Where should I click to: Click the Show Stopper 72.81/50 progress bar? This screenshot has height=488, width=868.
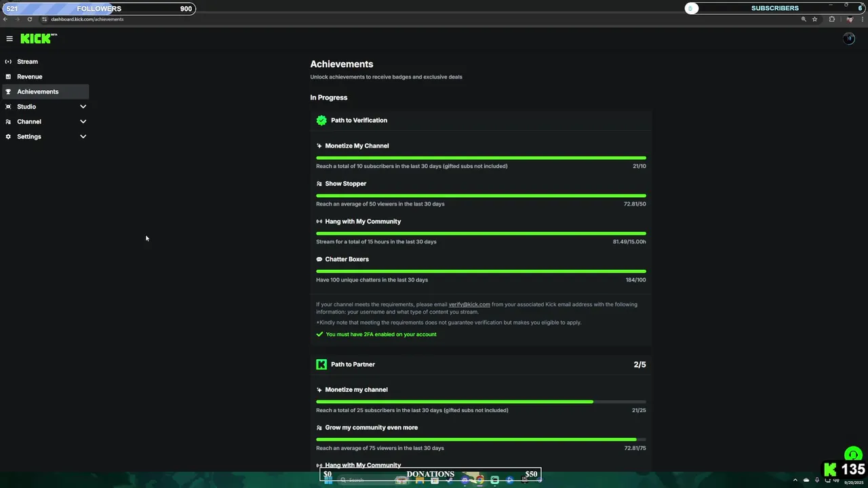click(481, 195)
